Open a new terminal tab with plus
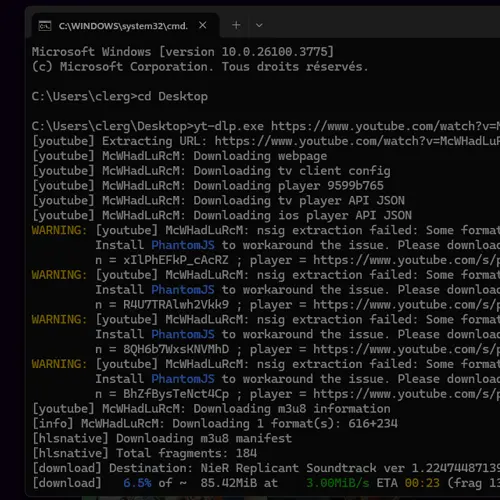This screenshot has width=500, height=500. (236, 25)
